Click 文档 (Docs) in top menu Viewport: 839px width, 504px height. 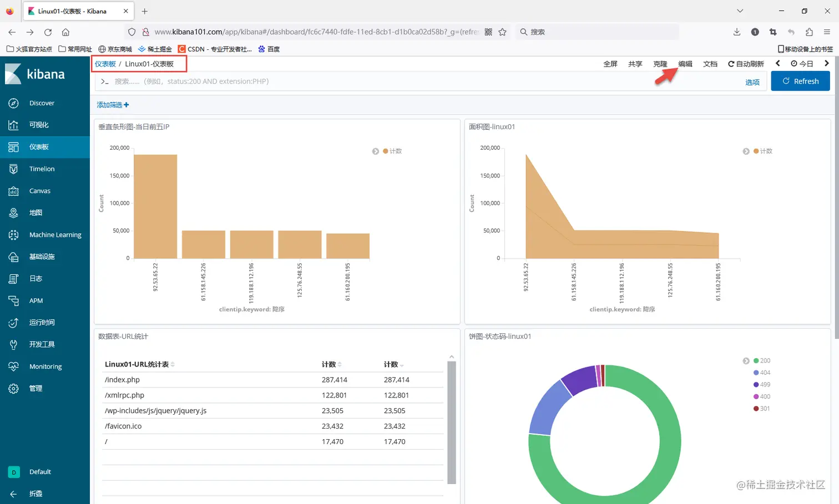coord(710,64)
